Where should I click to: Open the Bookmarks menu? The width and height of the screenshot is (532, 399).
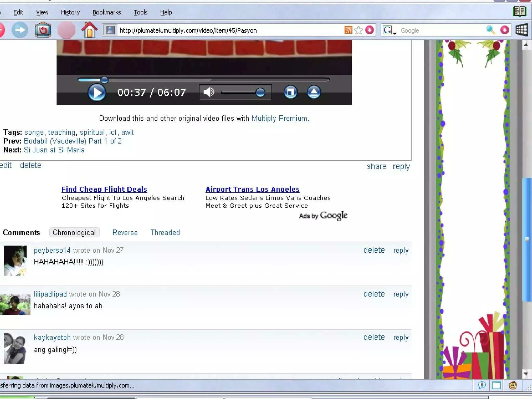coord(107,12)
